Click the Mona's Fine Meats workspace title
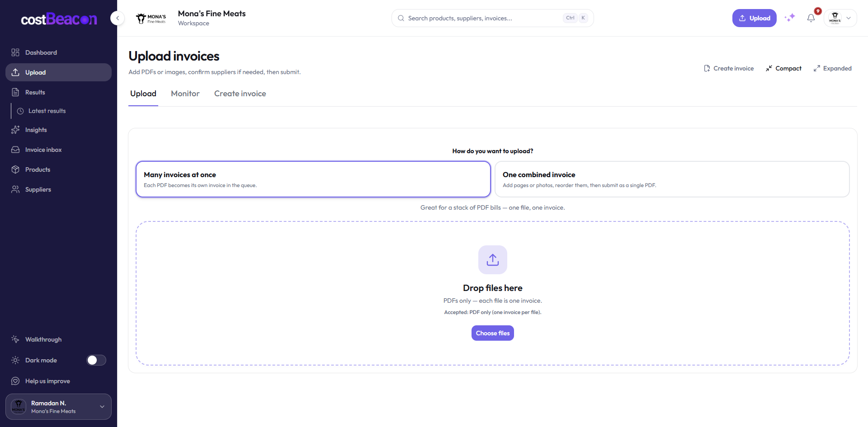Screen dimensions: 868x427 click(212, 14)
